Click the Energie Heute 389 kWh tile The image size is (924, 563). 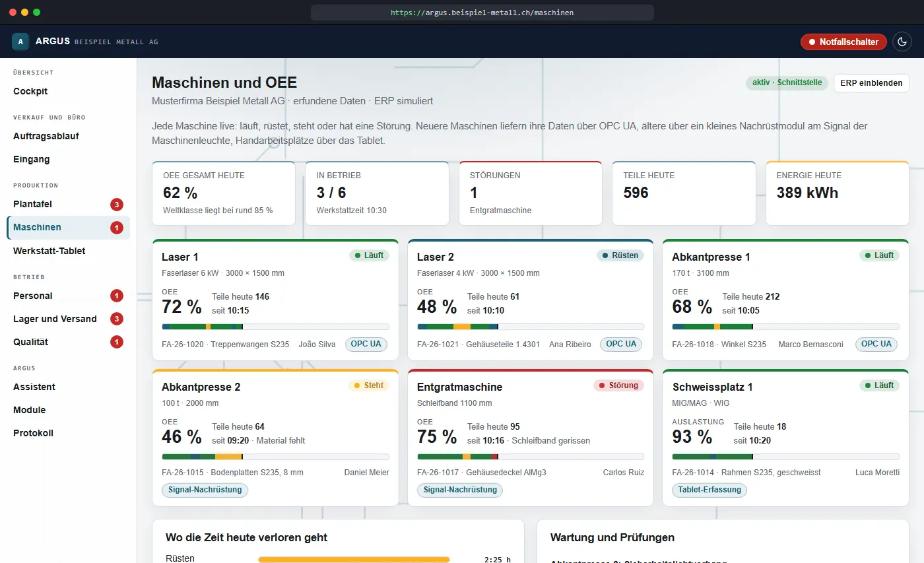click(838, 193)
